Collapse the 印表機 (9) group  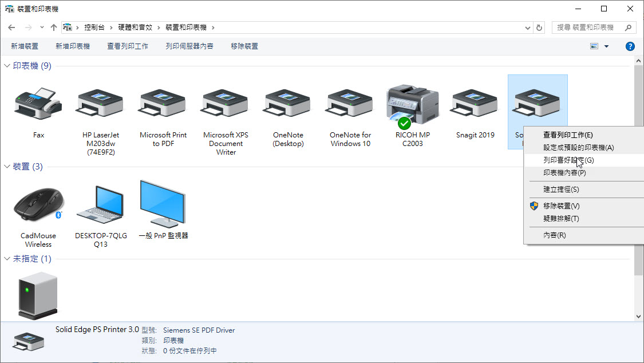[x=7, y=66]
